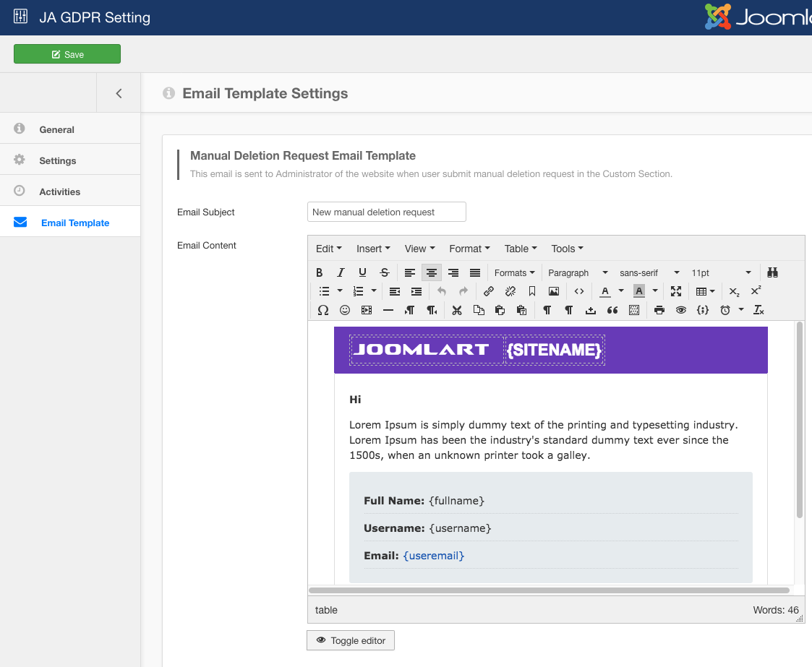Screen dimensions: 812x667
Task: Insert a special character with omega icon
Action: (323, 310)
